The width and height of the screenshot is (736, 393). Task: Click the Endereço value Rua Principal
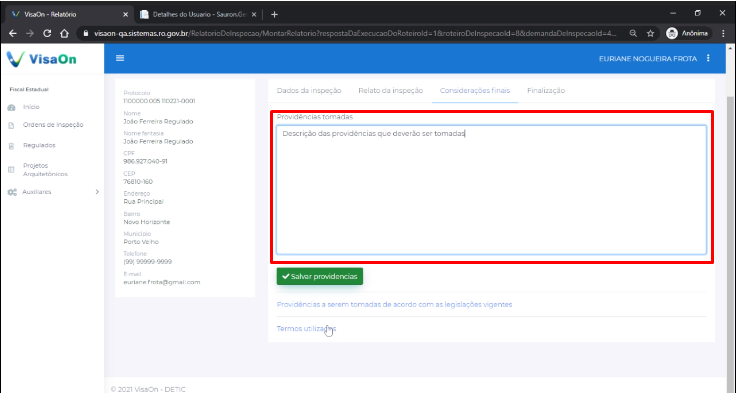click(x=144, y=201)
